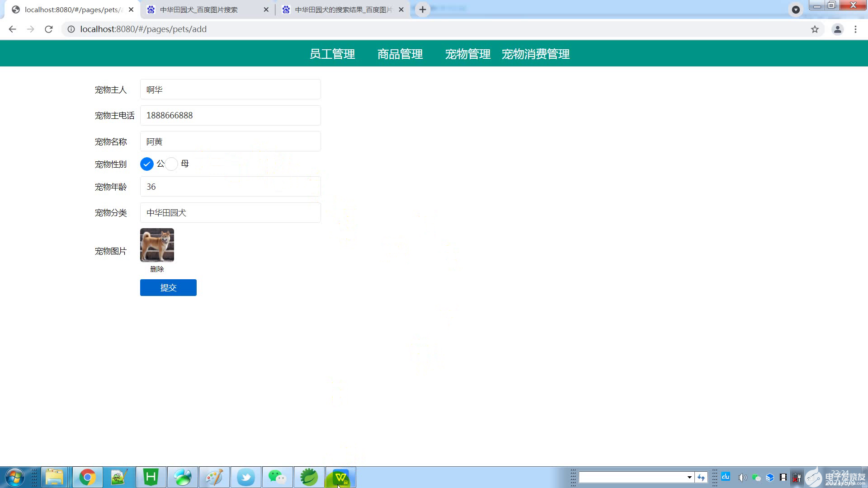Open 员工管理 menu item
This screenshot has width=868, height=488.
coord(332,54)
